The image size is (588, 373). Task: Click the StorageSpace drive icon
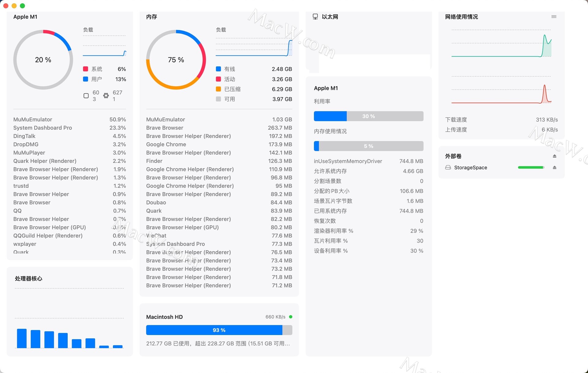pos(448,167)
